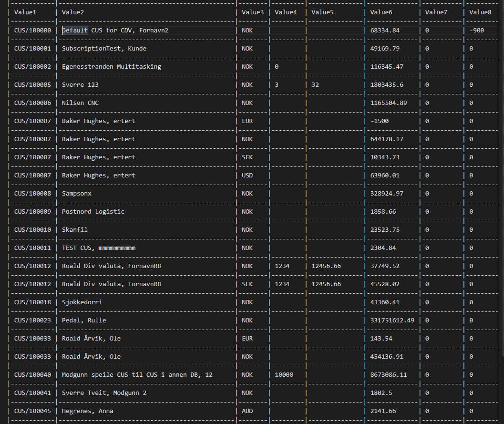Click the amount 331751612.49
The width and height of the screenshot is (504, 424).
point(392,321)
